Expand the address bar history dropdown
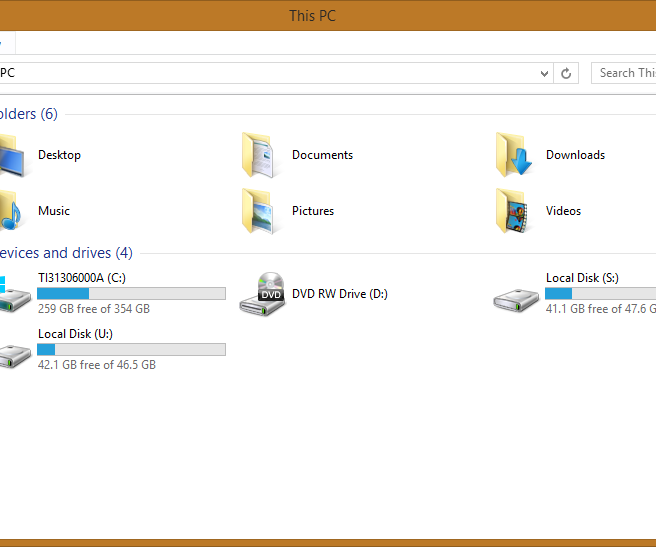 [544, 74]
